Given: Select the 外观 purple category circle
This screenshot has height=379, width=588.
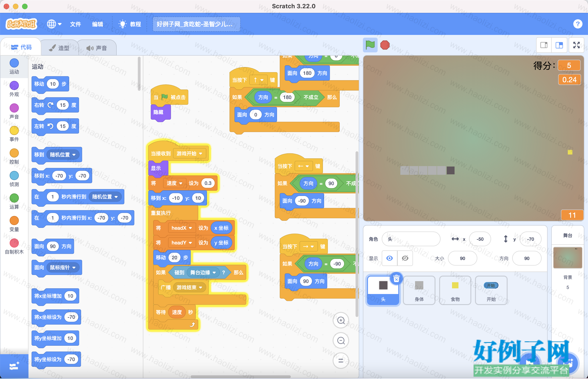Looking at the screenshot, I should pos(14,85).
